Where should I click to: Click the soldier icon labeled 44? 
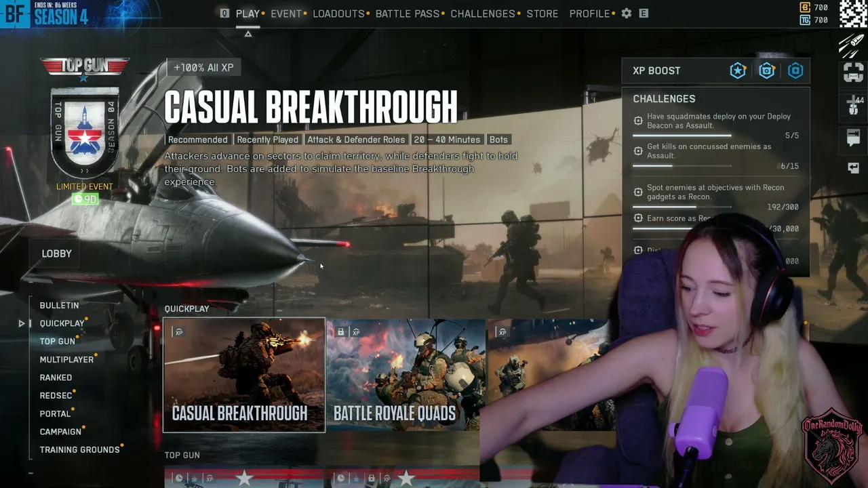(x=854, y=105)
